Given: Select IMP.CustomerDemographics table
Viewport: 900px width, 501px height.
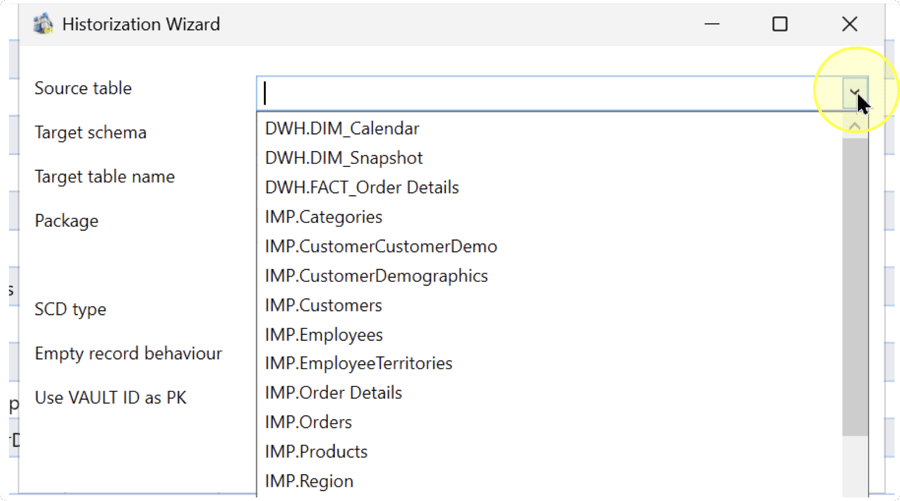Looking at the screenshot, I should [x=549, y=276].
